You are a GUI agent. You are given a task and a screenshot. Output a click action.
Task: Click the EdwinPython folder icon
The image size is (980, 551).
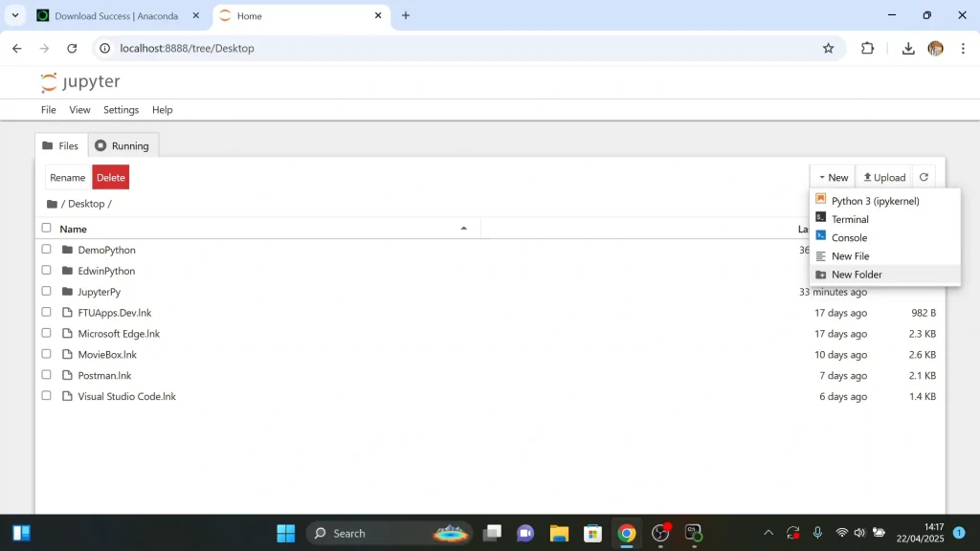68,271
